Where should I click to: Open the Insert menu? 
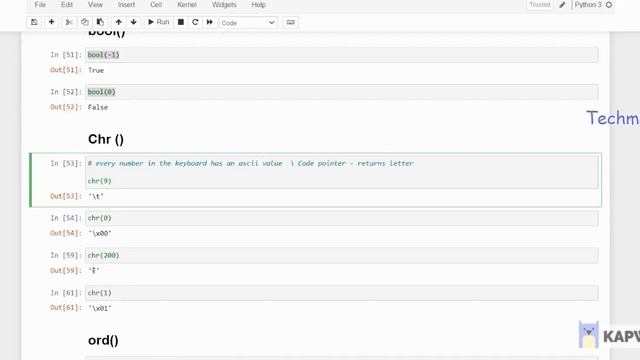pyautogui.click(x=126, y=5)
